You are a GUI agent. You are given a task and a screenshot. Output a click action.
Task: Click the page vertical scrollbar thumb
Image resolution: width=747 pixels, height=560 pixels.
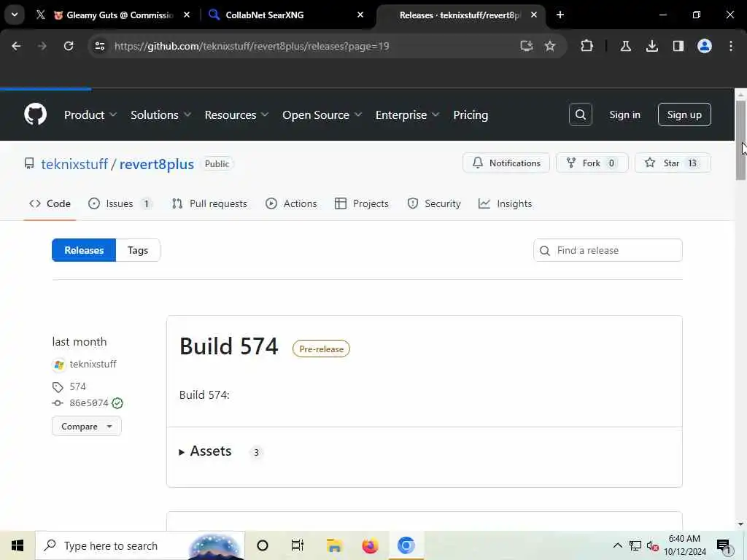(740, 141)
